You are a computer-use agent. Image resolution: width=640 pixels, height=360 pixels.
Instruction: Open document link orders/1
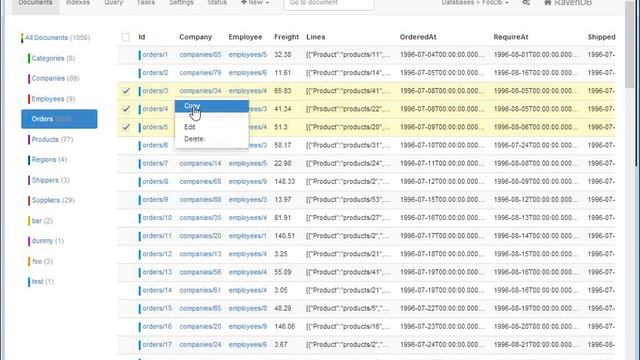155,55
